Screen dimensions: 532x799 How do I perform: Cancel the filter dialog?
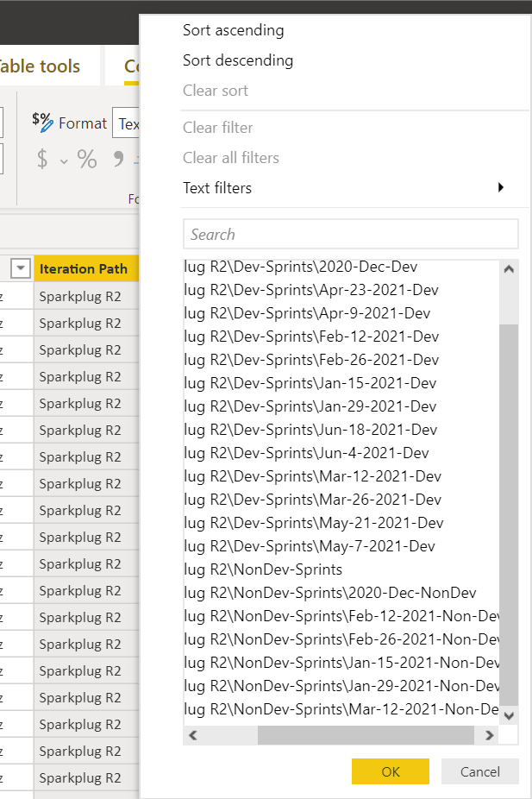click(480, 771)
